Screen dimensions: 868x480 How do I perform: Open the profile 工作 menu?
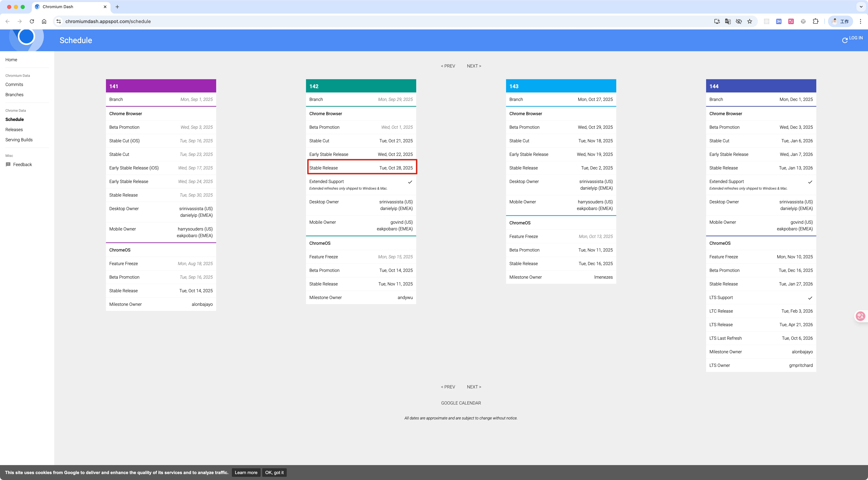tap(840, 21)
